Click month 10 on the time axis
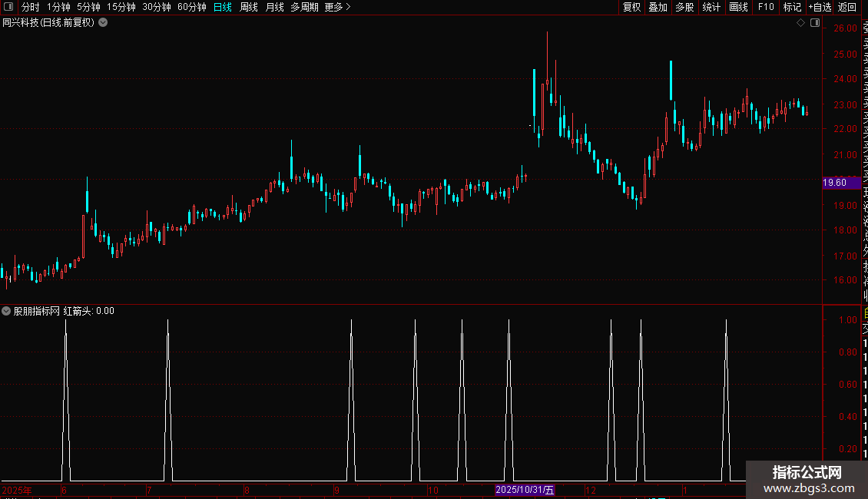 [x=433, y=490]
